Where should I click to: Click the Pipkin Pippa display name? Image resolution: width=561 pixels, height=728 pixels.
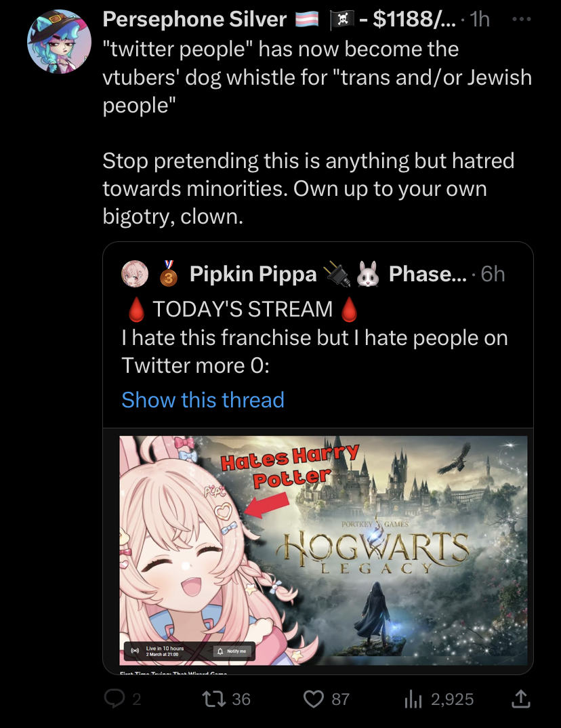(x=253, y=273)
